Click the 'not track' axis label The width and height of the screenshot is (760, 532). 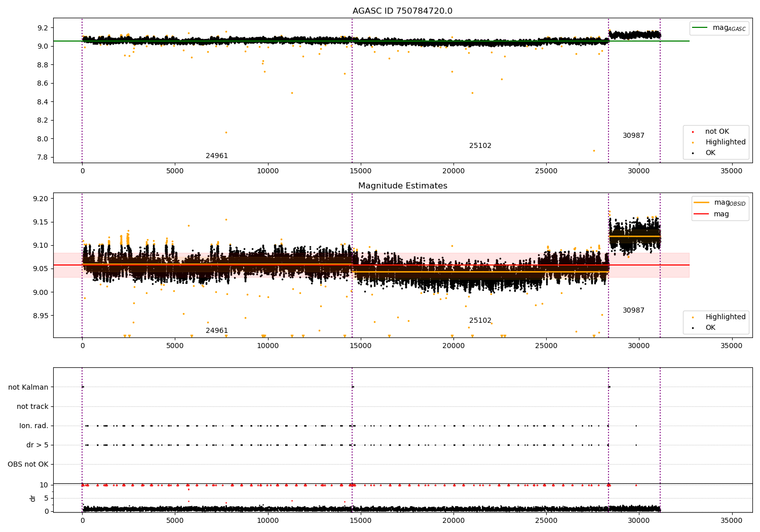(x=32, y=407)
